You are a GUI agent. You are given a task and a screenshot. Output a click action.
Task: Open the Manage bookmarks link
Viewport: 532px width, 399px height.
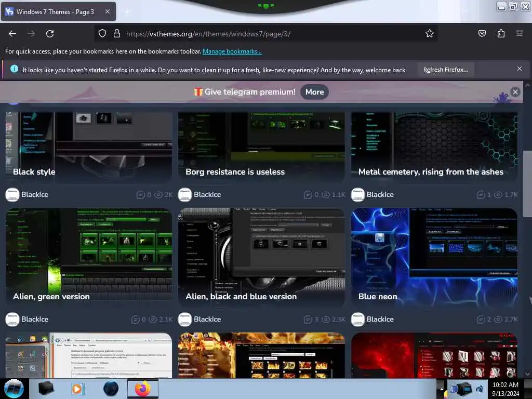[232, 51]
